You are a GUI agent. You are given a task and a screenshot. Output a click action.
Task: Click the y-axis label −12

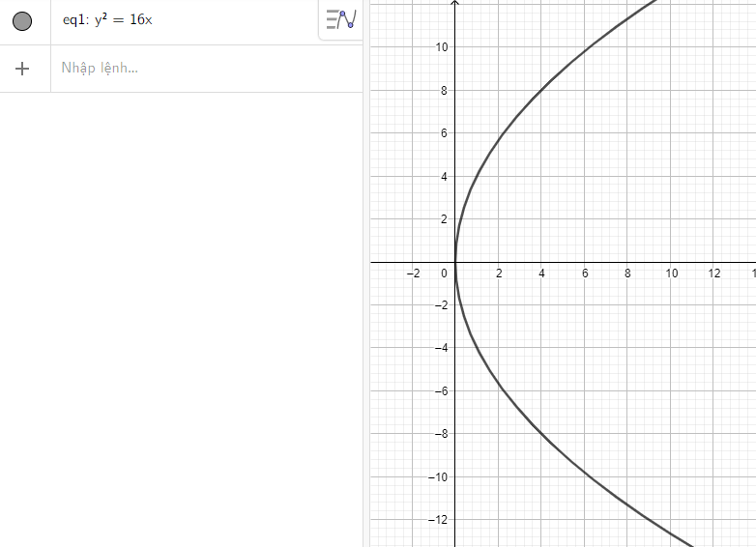click(x=437, y=520)
